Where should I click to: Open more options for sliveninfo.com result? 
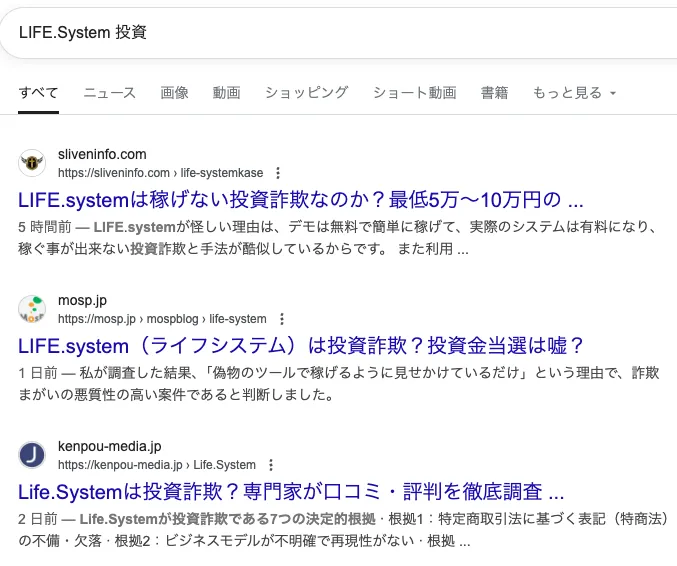pyautogui.click(x=278, y=173)
